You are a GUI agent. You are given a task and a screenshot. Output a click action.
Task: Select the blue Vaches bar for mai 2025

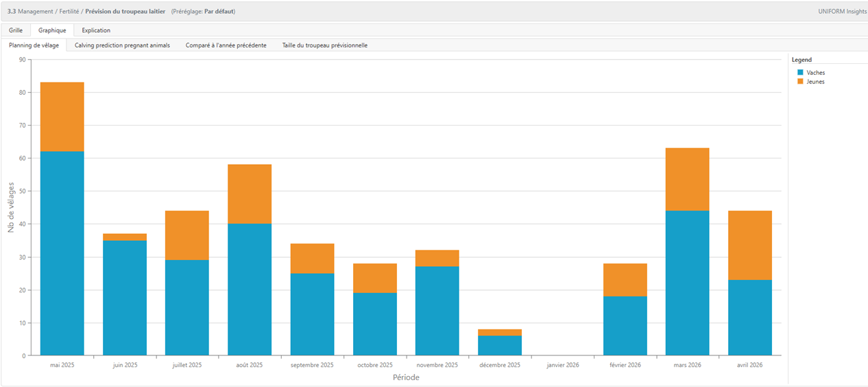tap(62, 254)
